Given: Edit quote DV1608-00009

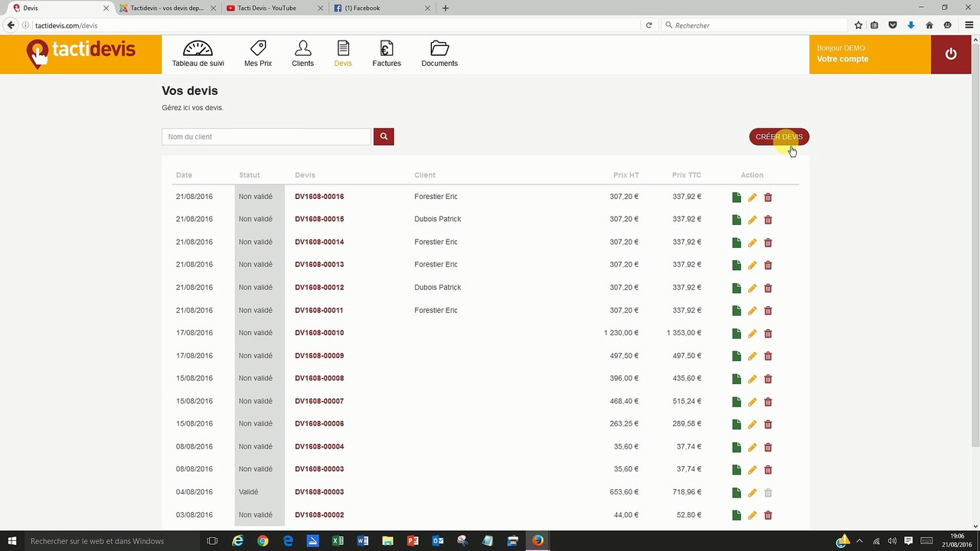Looking at the screenshot, I should tap(752, 357).
